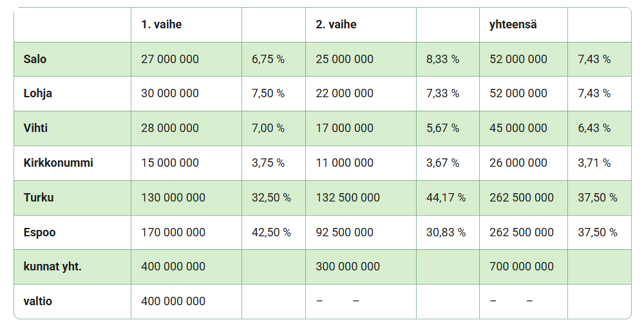Screen dimensions: 644x329
Task: Click the Espoo row label
Action: 39,232
